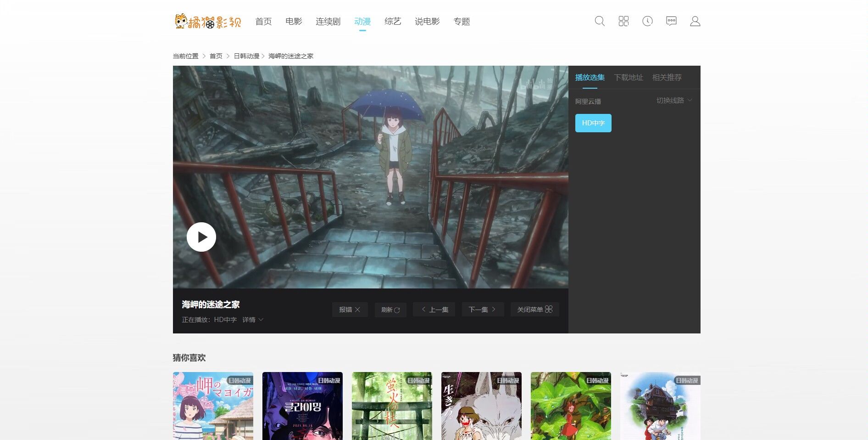The width and height of the screenshot is (868, 440).
Task: Open the 综艺 navigation item
Action: point(393,22)
